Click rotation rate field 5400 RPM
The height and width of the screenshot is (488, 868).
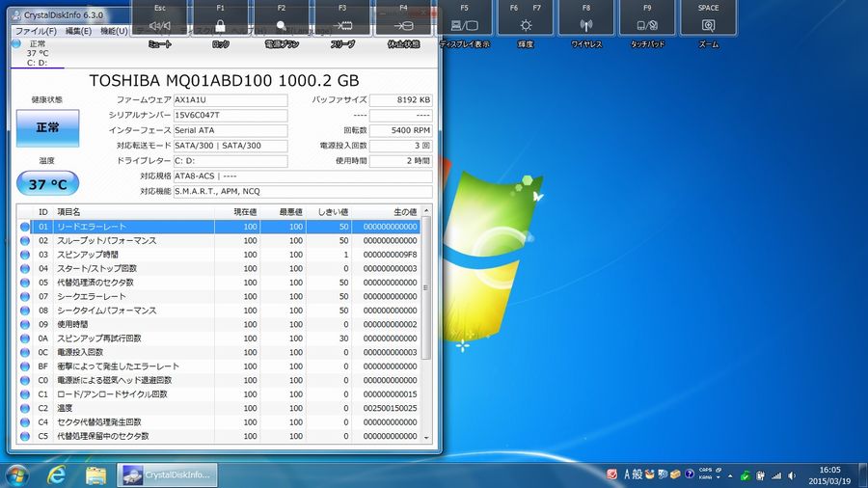[401, 130]
